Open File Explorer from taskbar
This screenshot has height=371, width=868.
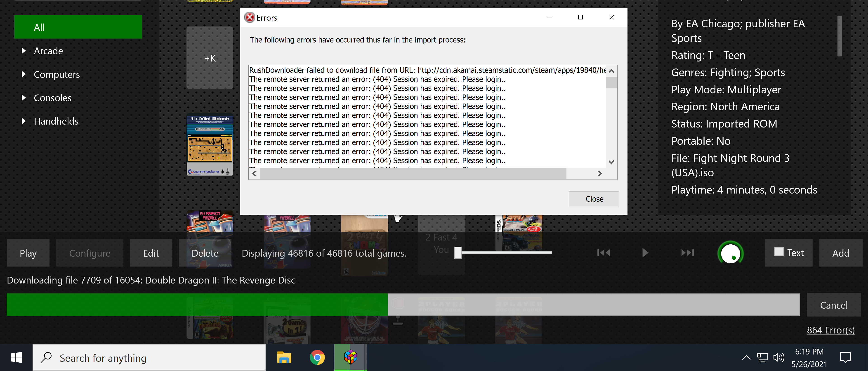[x=284, y=357]
